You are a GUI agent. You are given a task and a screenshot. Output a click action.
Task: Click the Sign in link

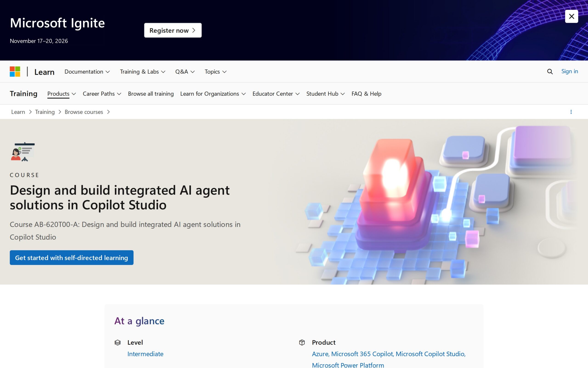[570, 71]
